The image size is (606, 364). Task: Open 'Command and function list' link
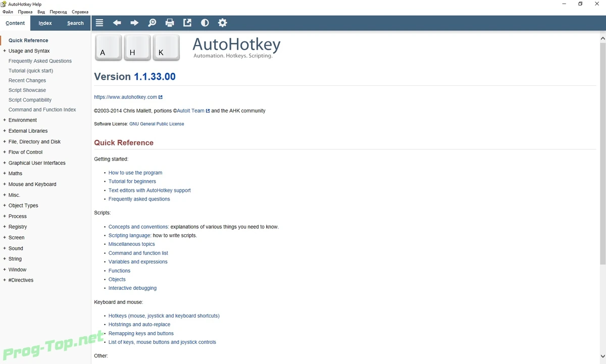pos(138,253)
